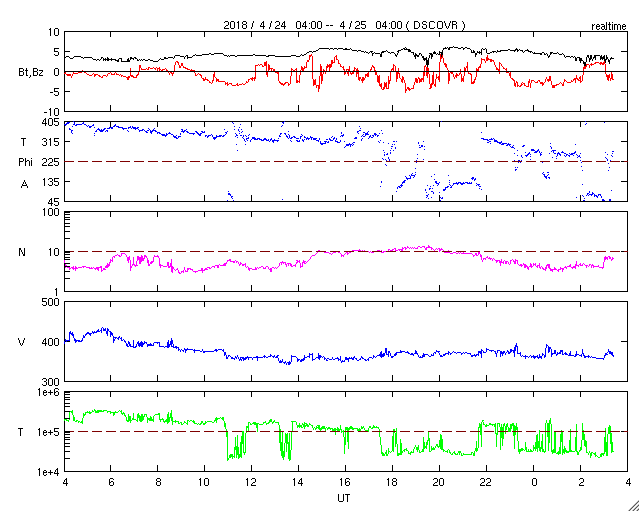Click the 225 value on Phi axis
This screenshot has height=512, width=640.
coord(49,162)
